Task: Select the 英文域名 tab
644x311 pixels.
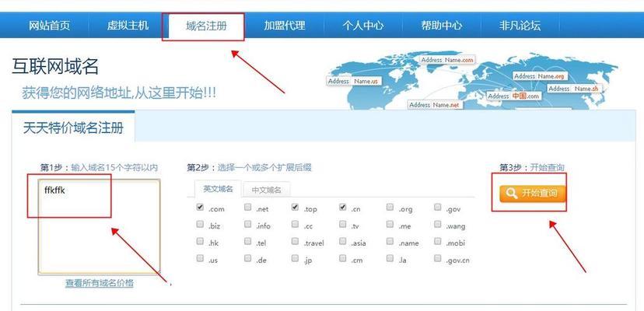Action: pyautogui.click(x=218, y=189)
